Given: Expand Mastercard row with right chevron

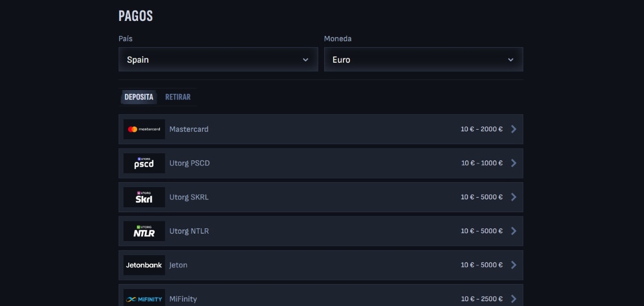Looking at the screenshot, I should click(x=514, y=129).
